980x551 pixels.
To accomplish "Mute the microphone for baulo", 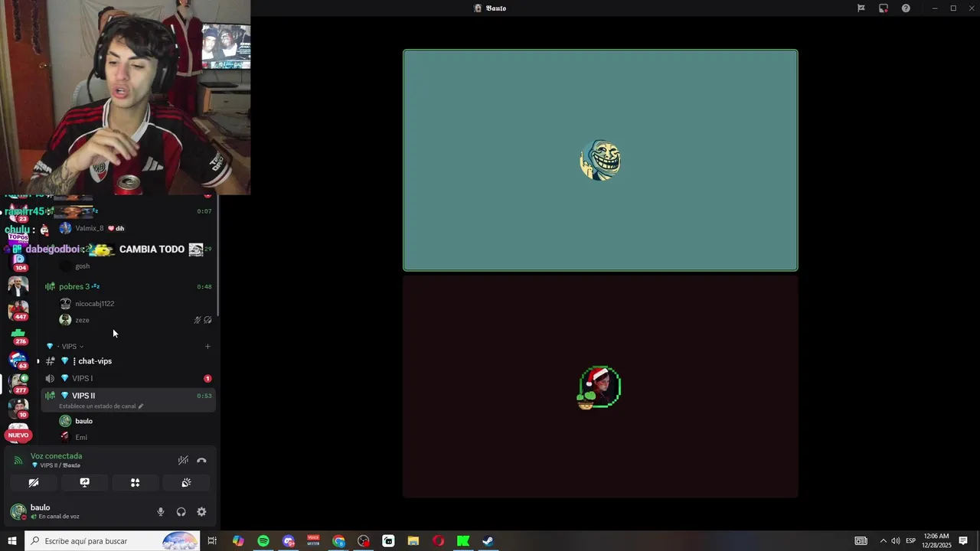I will coord(161,512).
